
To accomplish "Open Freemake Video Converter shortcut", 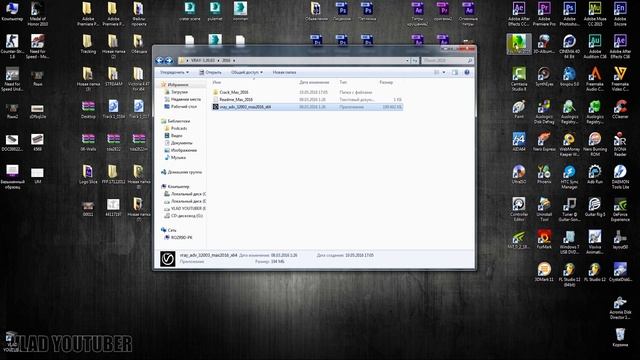I will point(620,78).
